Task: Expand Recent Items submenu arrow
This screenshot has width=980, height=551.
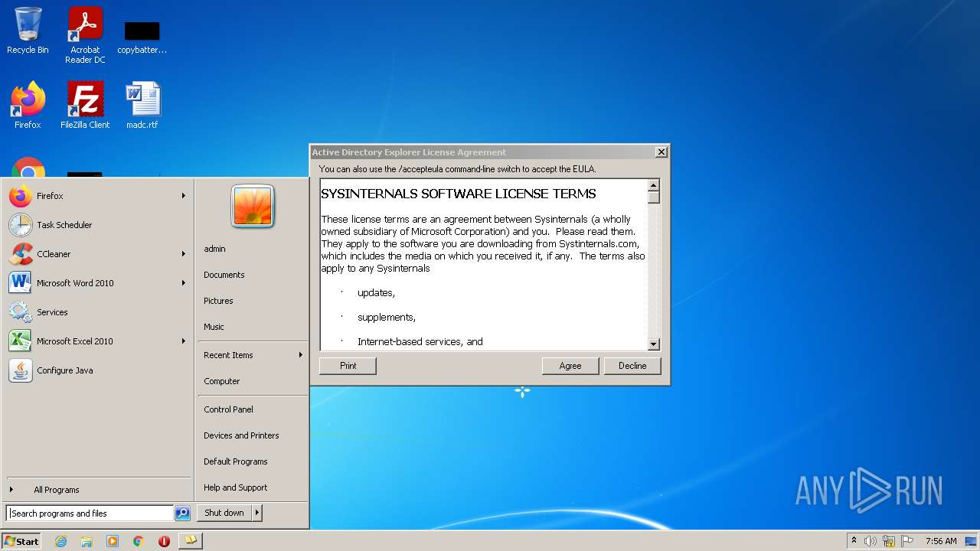Action: [301, 355]
